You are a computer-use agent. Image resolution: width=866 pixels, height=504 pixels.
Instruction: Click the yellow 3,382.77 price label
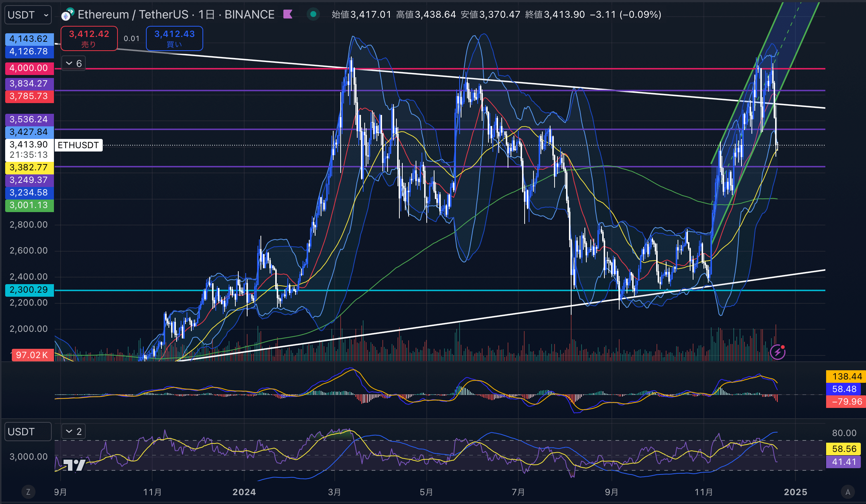click(29, 167)
